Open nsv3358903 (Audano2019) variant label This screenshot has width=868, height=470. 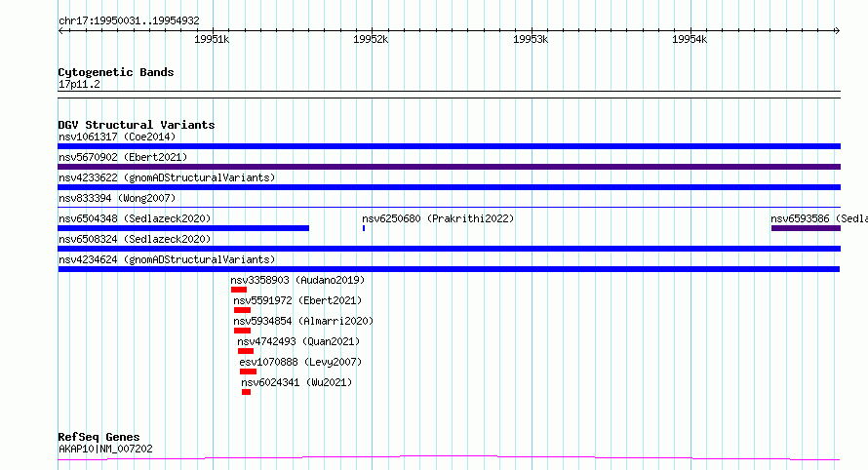[297, 280]
